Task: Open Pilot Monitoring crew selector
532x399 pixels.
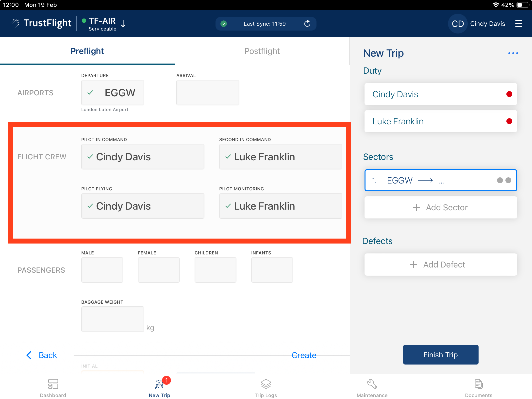Action: coord(281,206)
